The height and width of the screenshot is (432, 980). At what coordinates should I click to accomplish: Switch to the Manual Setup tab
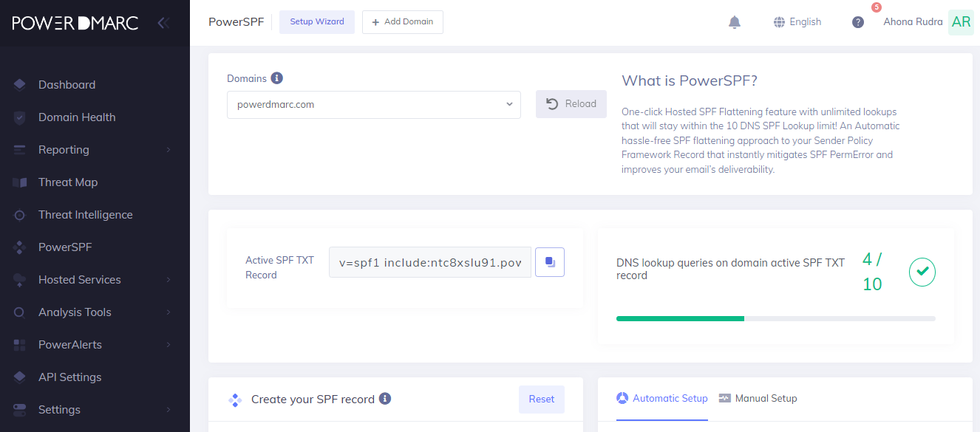click(x=758, y=399)
